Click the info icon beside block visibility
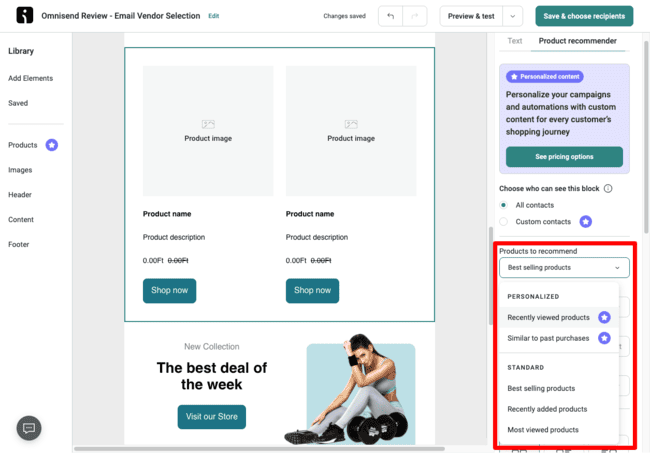The image size is (650, 453). [608, 189]
